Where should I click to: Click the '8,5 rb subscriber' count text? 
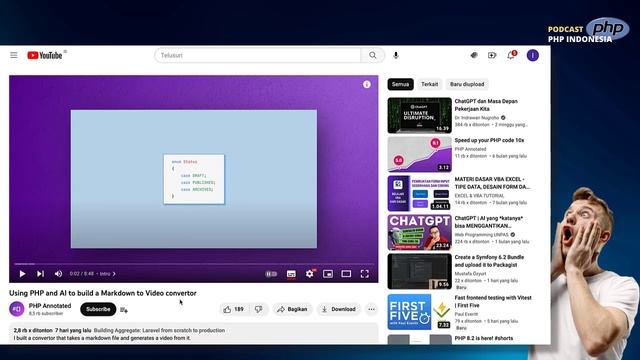[46, 313]
